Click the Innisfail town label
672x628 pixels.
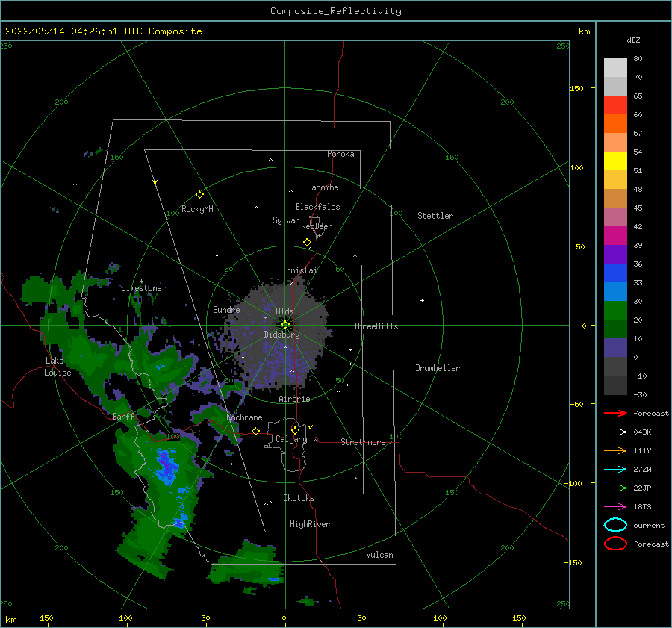(302, 270)
